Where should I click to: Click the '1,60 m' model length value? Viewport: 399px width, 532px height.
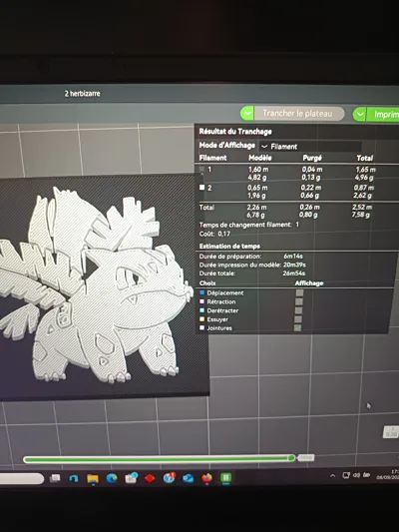258,169
